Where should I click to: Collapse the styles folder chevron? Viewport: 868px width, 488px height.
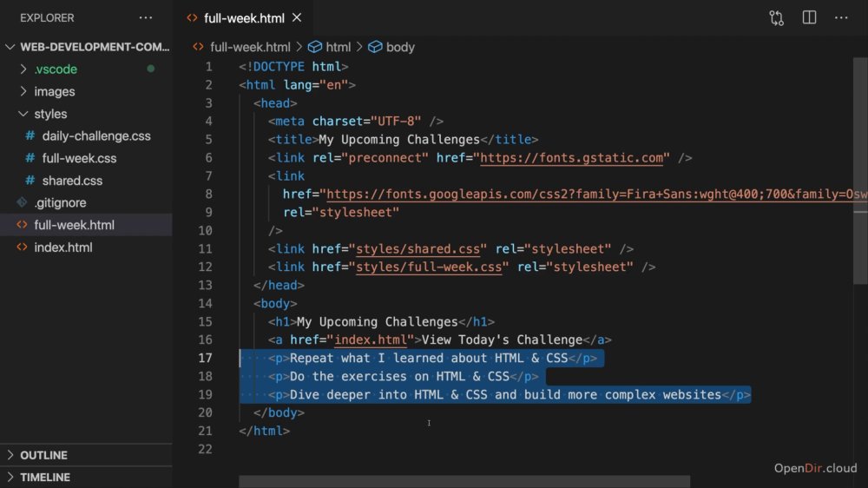[23, 114]
